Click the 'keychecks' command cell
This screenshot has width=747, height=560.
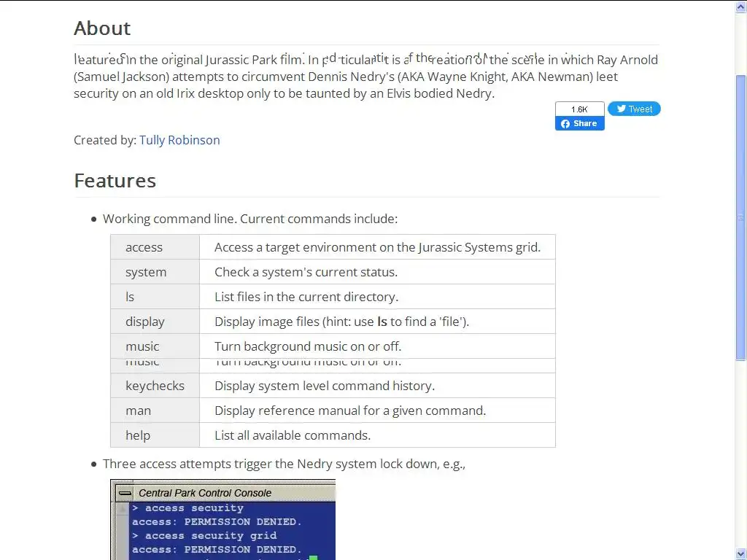point(155,386)
